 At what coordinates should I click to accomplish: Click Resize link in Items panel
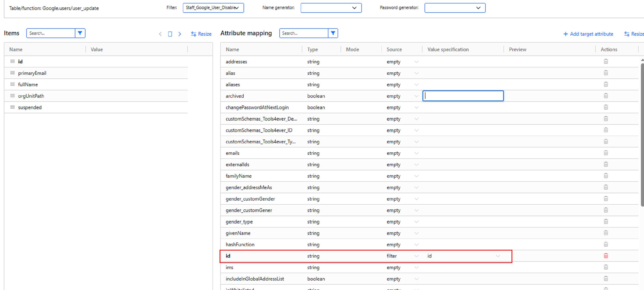tap(201, 34)
